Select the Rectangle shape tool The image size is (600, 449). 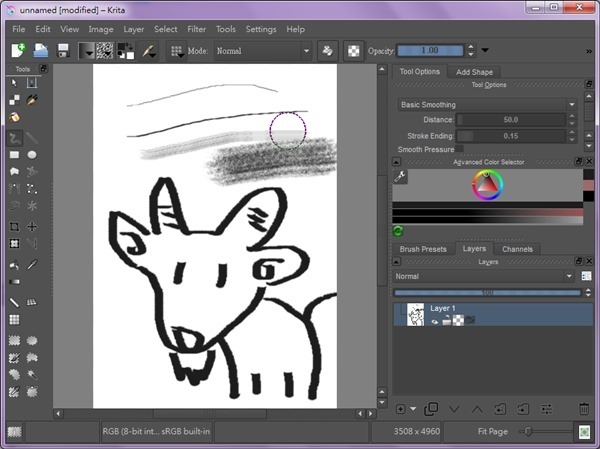tap(14, 155)
